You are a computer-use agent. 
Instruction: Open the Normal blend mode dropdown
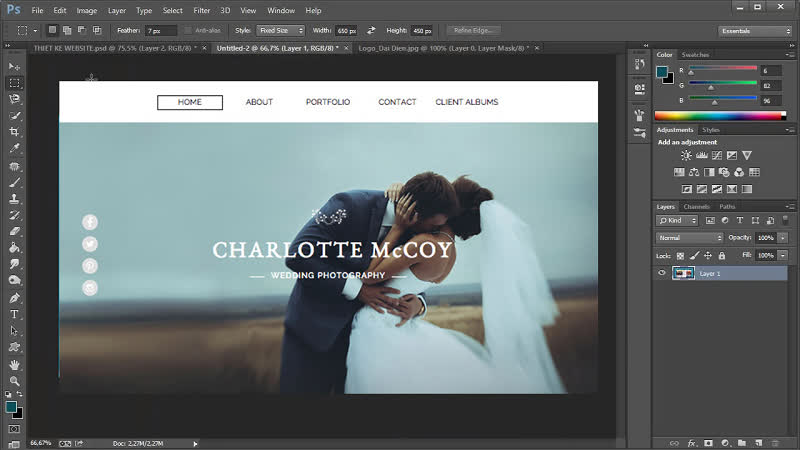pos(689,238)
